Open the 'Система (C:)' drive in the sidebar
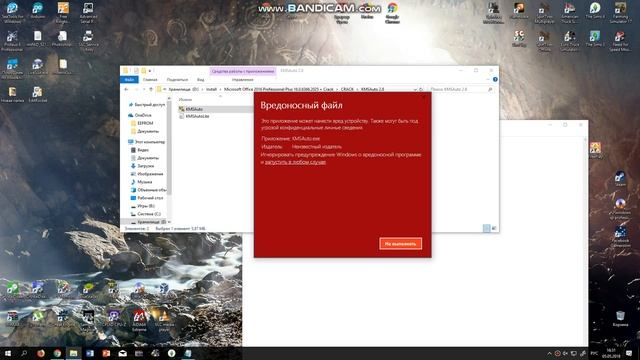Screen dimensions: 640x360 (145, 214)
